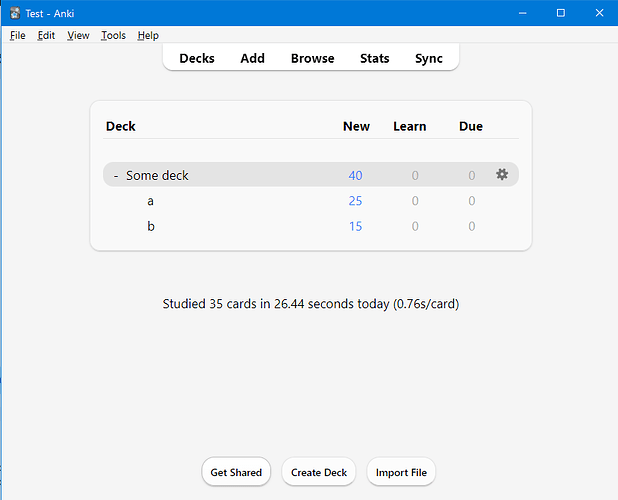
Task: Click the studied cards summary text
Action: click(x=311, y=304)
